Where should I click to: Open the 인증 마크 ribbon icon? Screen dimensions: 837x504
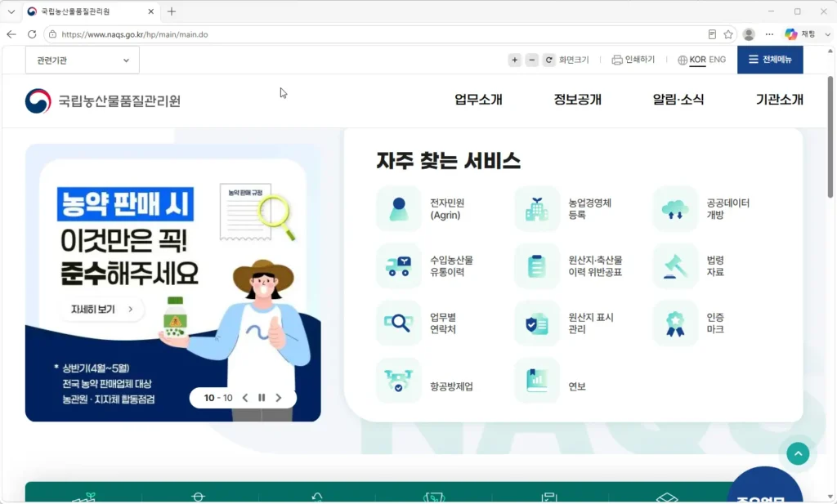pyautogui.click(x=675, y=323)
